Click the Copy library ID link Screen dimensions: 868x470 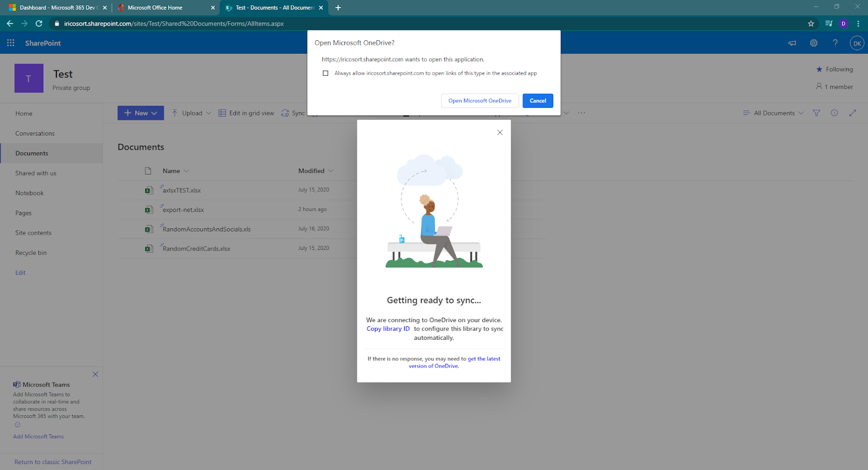click(388, 329)
